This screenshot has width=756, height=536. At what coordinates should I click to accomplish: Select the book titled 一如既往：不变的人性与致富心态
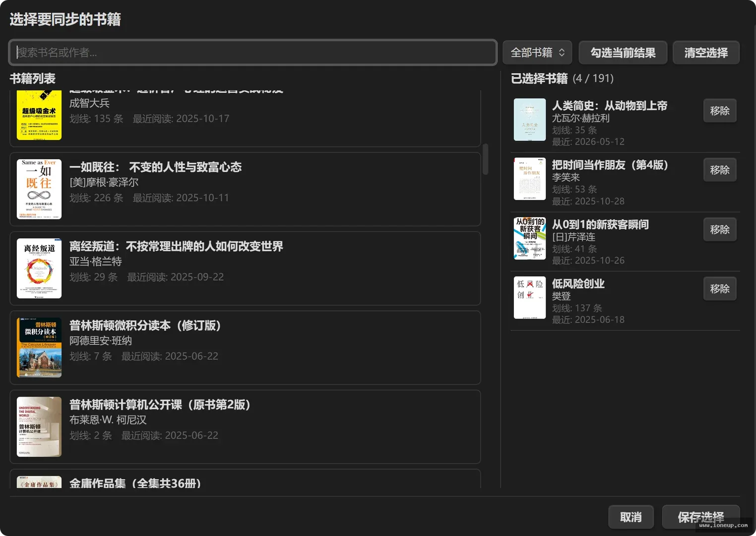point(245,189)
